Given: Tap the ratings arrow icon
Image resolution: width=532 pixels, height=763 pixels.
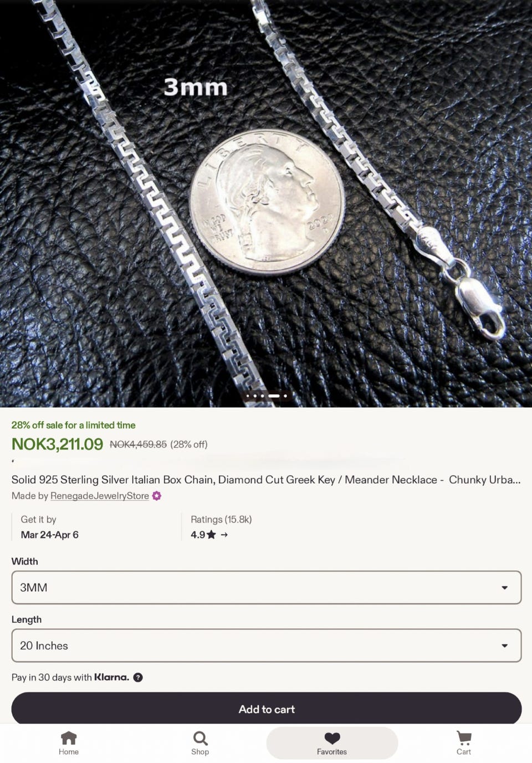Looking at the screenshot, I should (224, 535).
